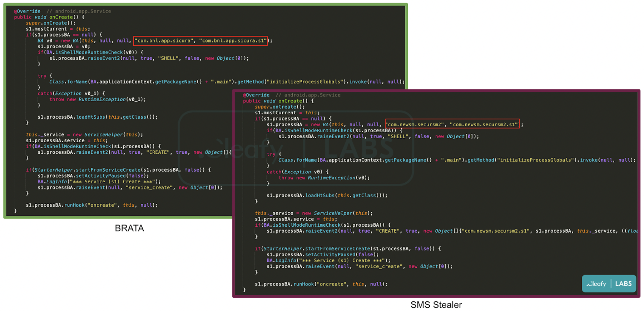This screenshot has height=311, width=644.
Task: Select the boxed "com.newsm.securms2" string in SMS Stealer
Action: point(416,124)
